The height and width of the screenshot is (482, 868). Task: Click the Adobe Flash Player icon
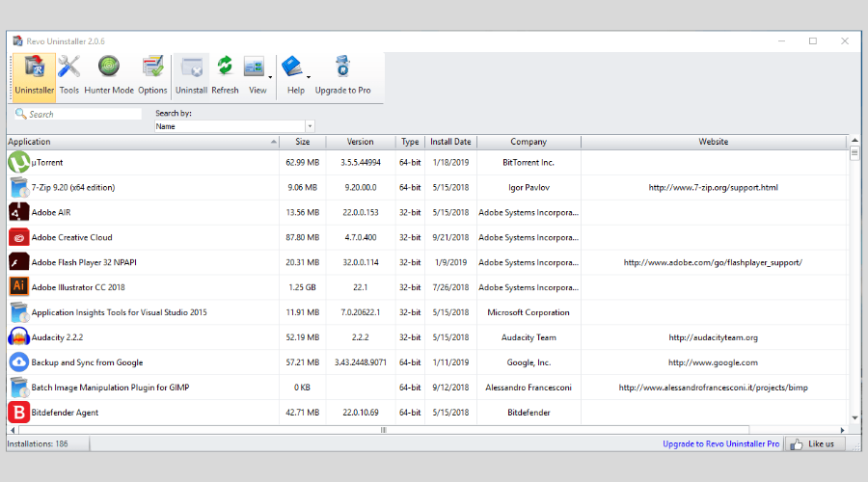pos(19,262)
